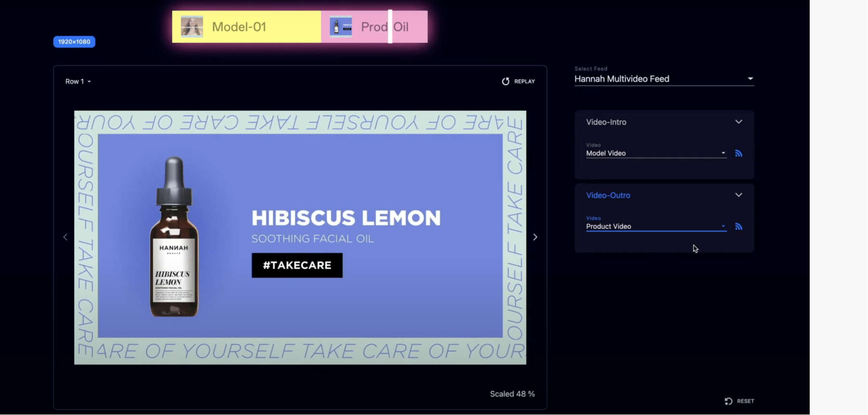Open the Product Video dropdown in Video-Outro
868x415 pixels.
point(656,226)
